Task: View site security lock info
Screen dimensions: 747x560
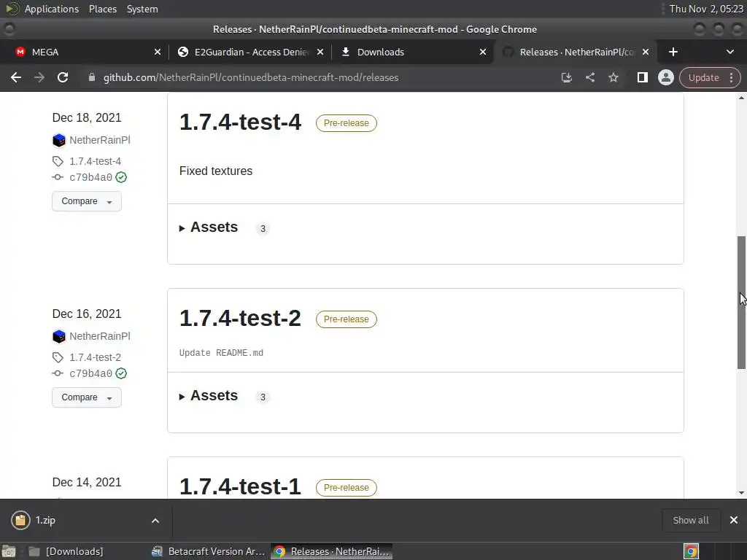Action: click(x=91, y=77)
